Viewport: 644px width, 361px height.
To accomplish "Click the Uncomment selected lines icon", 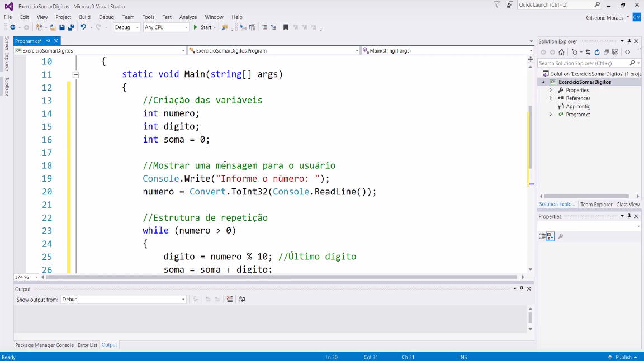I will (x=273, y=27).
